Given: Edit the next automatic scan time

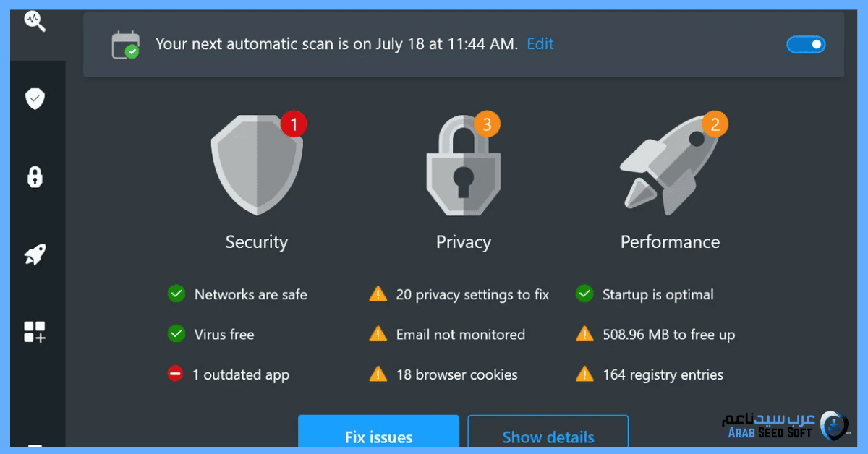Looking at the screenshot, I should 540,44.
